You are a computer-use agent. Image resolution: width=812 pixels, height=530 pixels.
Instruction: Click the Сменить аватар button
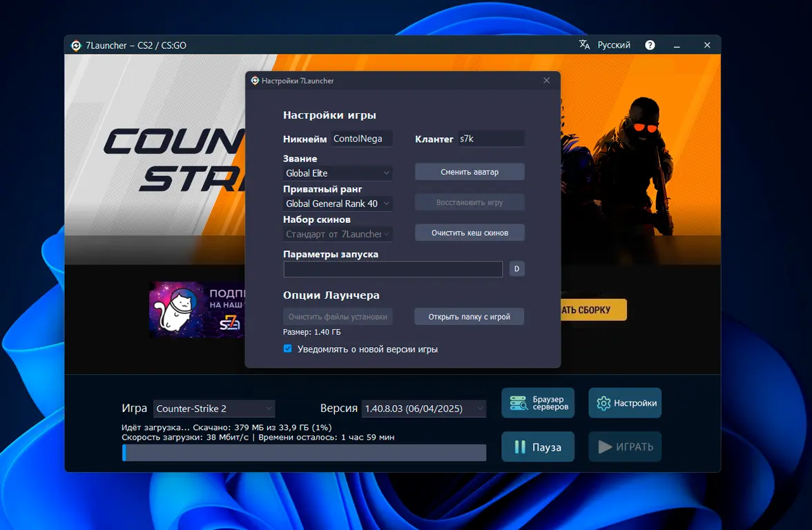470,172
